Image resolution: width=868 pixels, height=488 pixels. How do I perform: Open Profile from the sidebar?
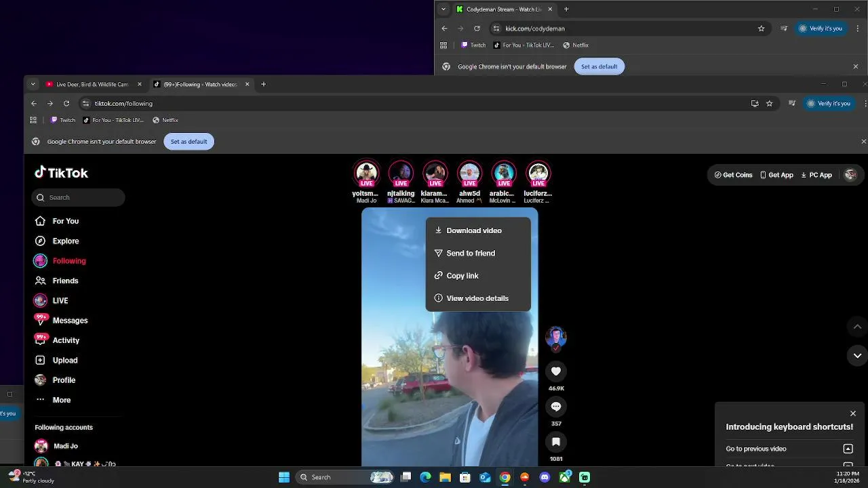coord(56,380)
